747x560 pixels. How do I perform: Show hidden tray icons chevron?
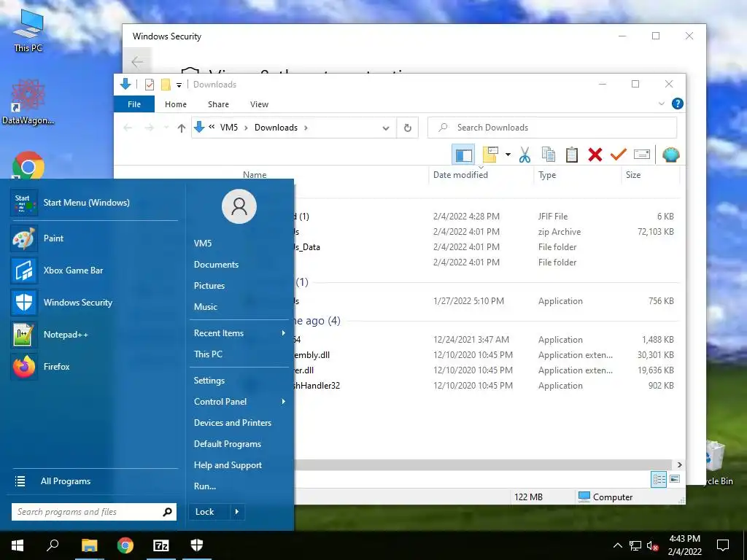(617, 545)
